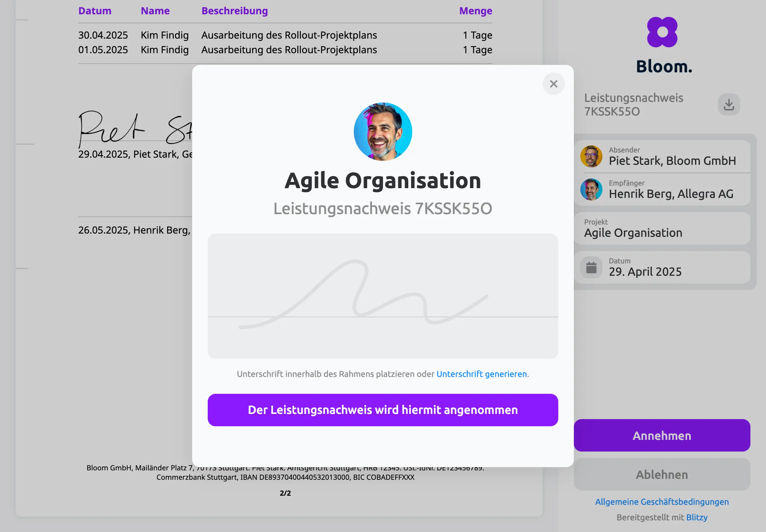Click Henrik Berg's recipient avatar

pyautogui.click(x=591, y=189)
